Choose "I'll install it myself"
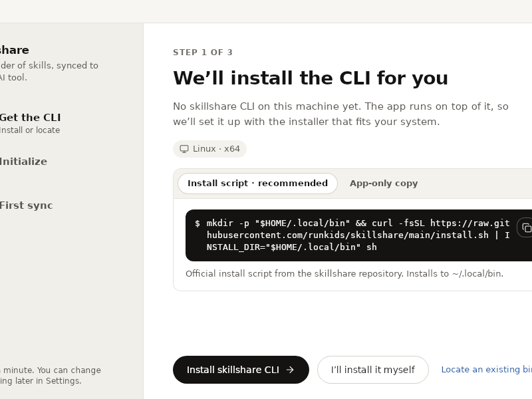 pyautogui.click(x=373, y=370)
